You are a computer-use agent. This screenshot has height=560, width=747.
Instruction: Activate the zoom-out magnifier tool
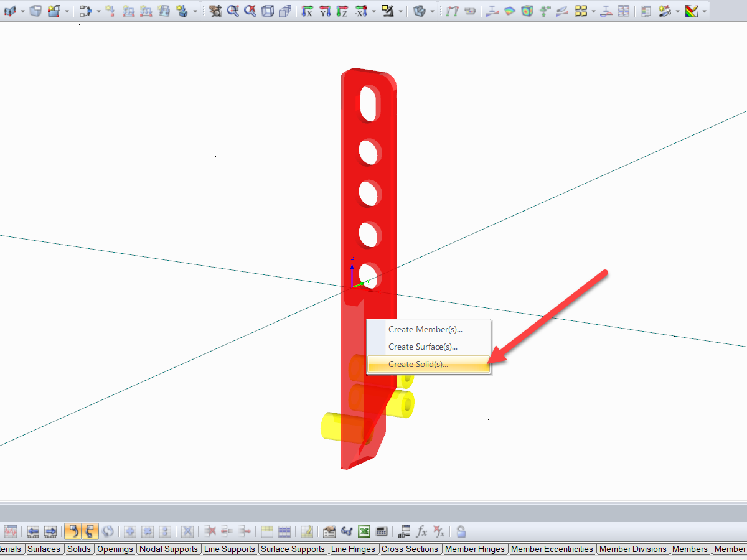pos(249,11)
